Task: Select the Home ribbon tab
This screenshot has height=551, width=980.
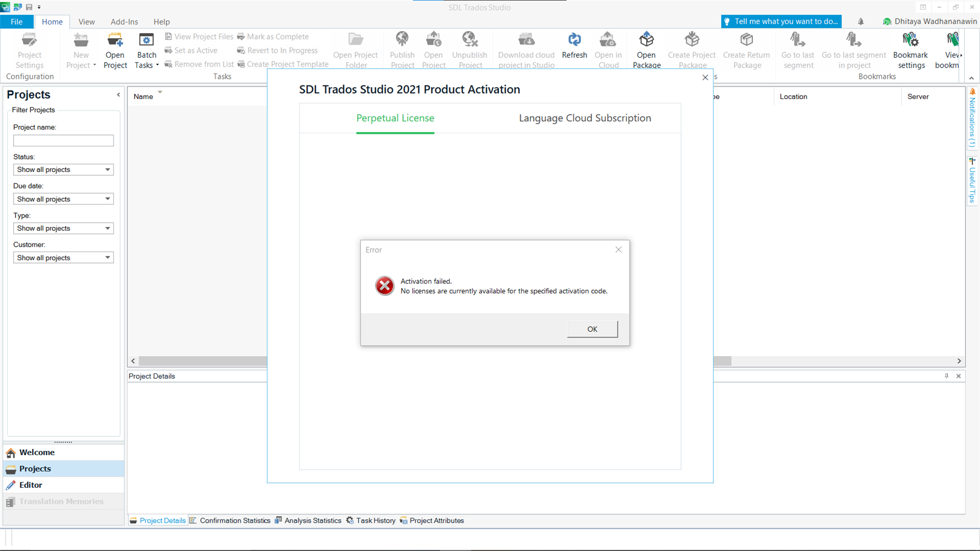Action: coord(52,22)
